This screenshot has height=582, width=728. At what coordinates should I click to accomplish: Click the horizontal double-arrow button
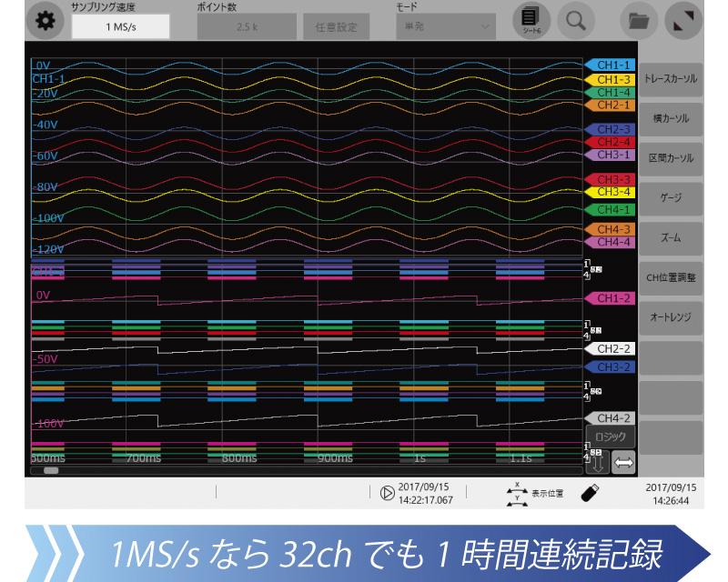623,463
